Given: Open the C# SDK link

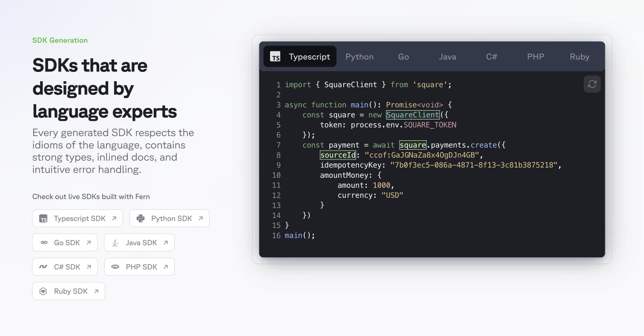Looking at the screenshot, I should [x=65, y=267].
